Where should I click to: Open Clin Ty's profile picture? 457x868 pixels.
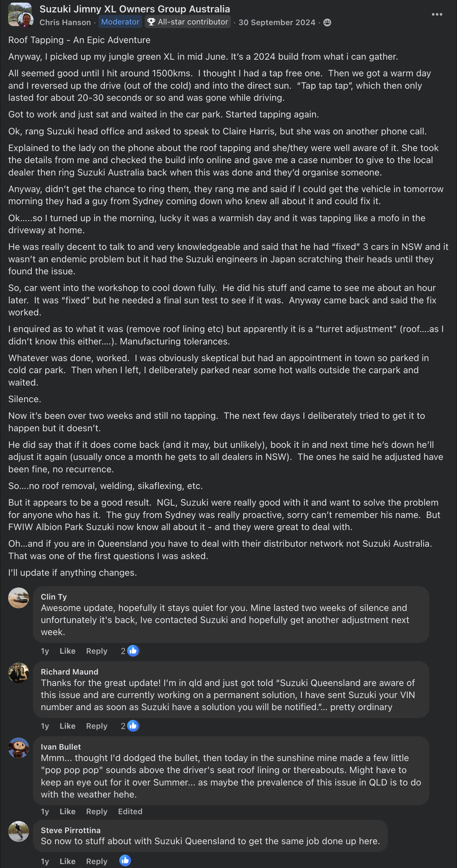(19, 598)
